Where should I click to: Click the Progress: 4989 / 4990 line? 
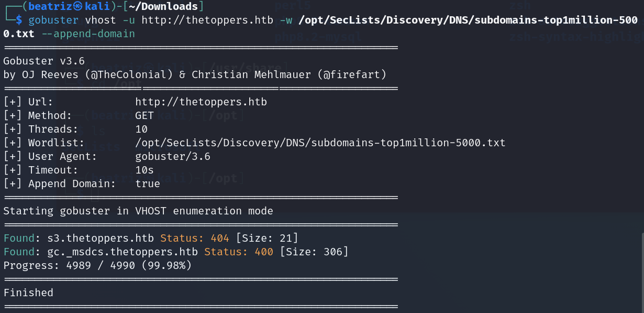97,265
